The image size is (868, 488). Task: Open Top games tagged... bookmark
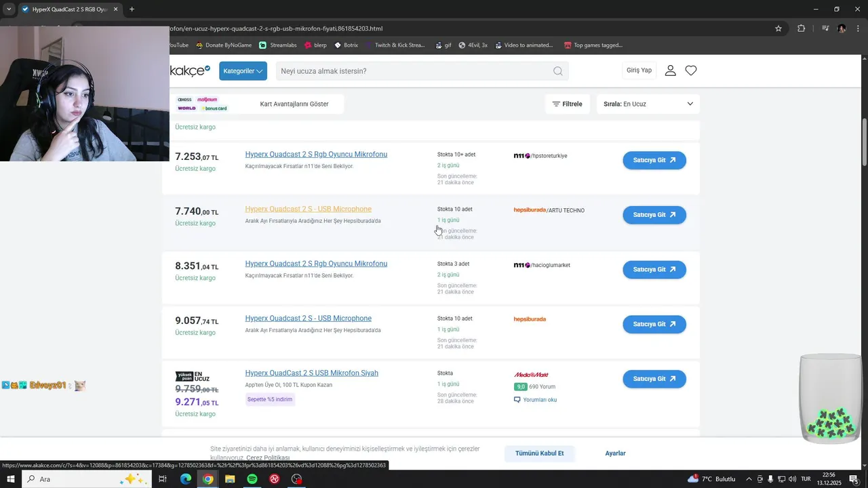click(x=593, y=45)
